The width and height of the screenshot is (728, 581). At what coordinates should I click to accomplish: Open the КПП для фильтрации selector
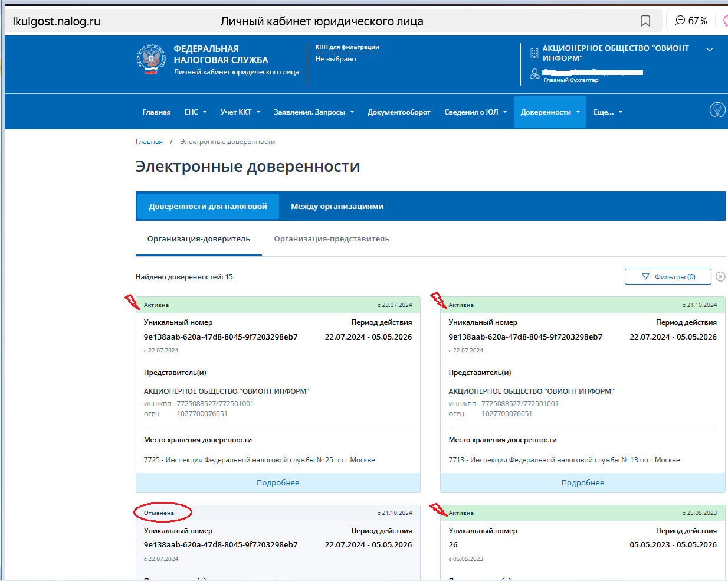[347, 47]
